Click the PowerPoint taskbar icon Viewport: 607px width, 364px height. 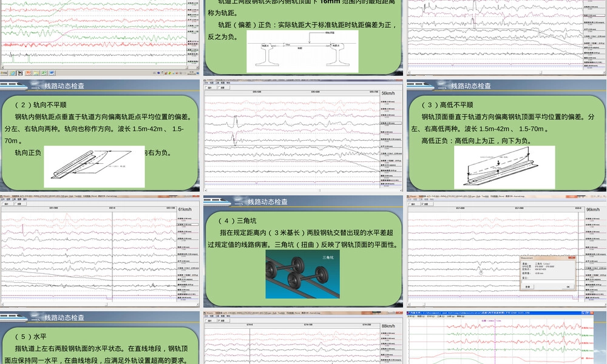click(29, 73)
